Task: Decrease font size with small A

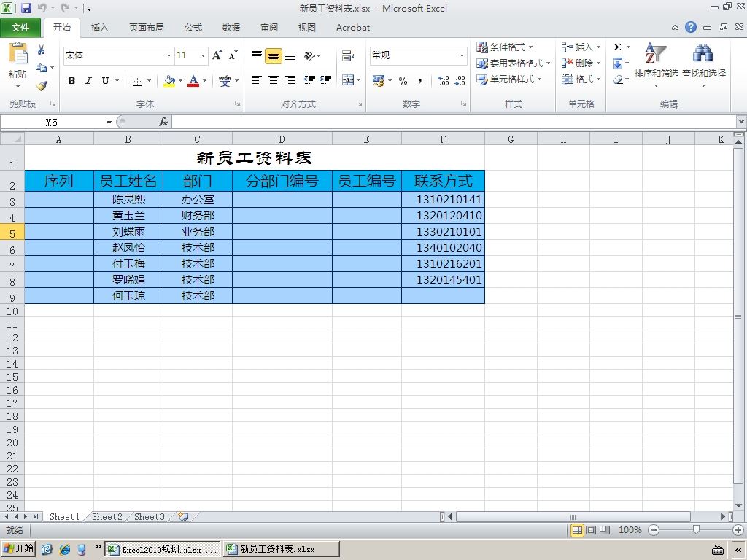Action: [233, 55]
